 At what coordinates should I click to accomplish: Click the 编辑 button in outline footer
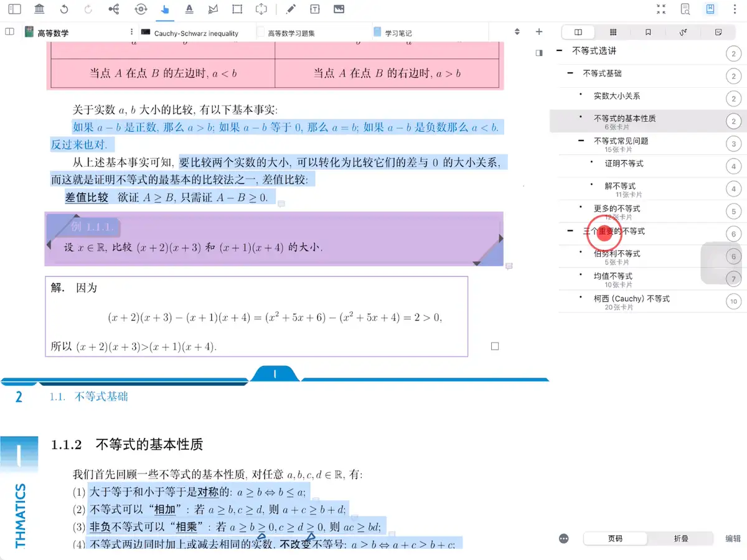(x=733, y=539)
